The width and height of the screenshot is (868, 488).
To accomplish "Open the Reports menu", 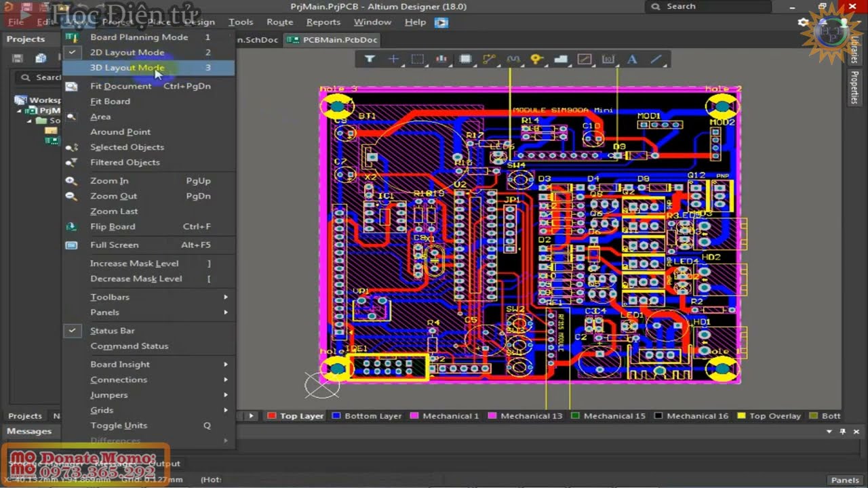I will (x=323, y=22).
